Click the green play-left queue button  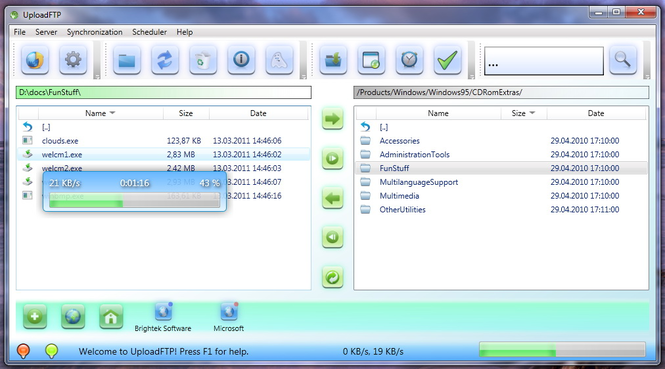[x=332, y=237]
